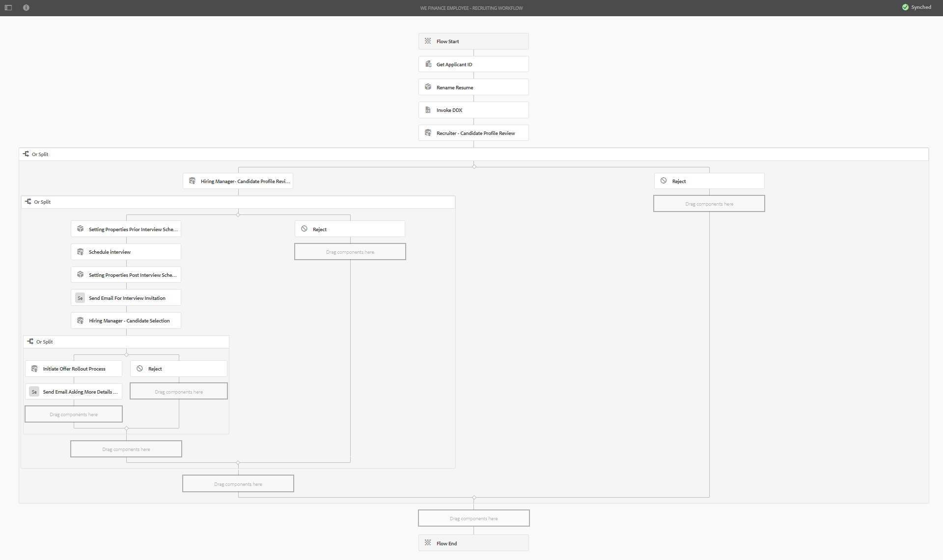Click the Send Email For Interview Invitation icon
Image resolution: width=943 pixels, height=560 pixels.
coord(80,298)
